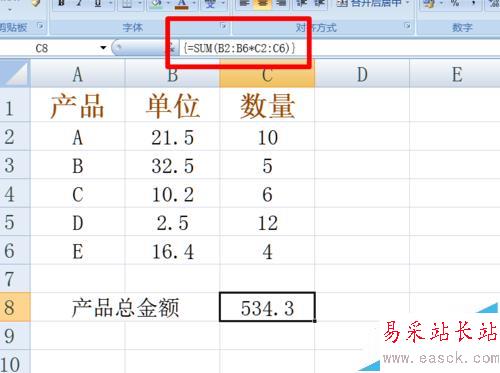The height and width of the screenshot is (373, 500).
Task: Click the Fill Color paint bucket icon
Action: pos(157,3)
